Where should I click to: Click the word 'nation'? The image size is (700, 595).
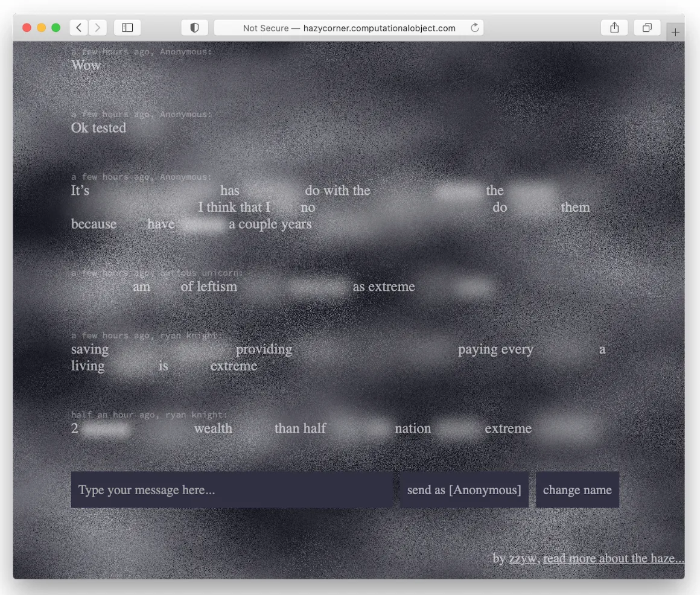pyautogui.click(x=413, y=428)
